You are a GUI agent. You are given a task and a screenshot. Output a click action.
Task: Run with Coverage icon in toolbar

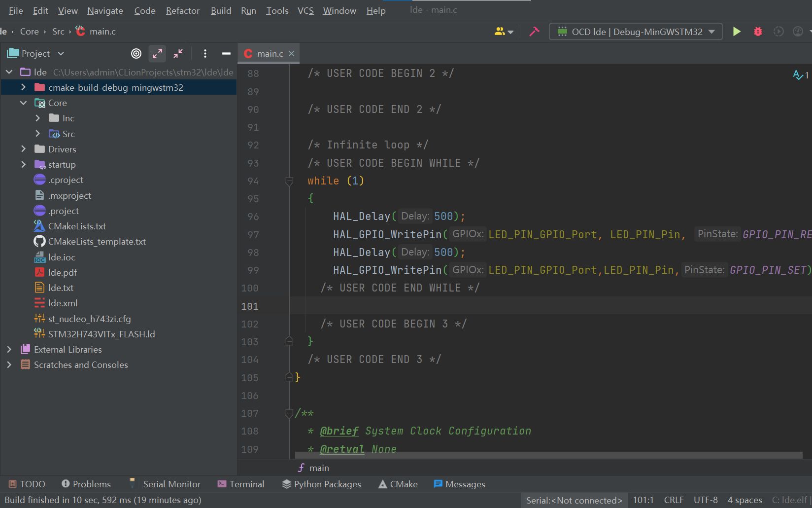coord(778,31)
